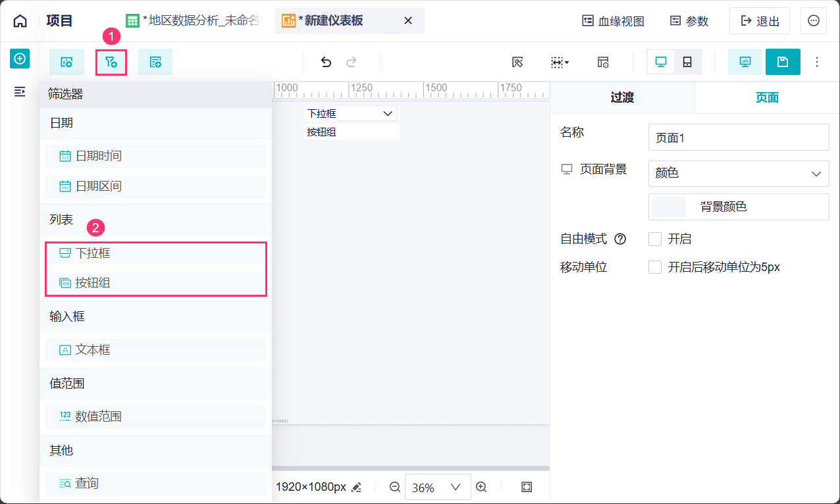
Task: Add a 查询 query control
Action: pos(155,484)
